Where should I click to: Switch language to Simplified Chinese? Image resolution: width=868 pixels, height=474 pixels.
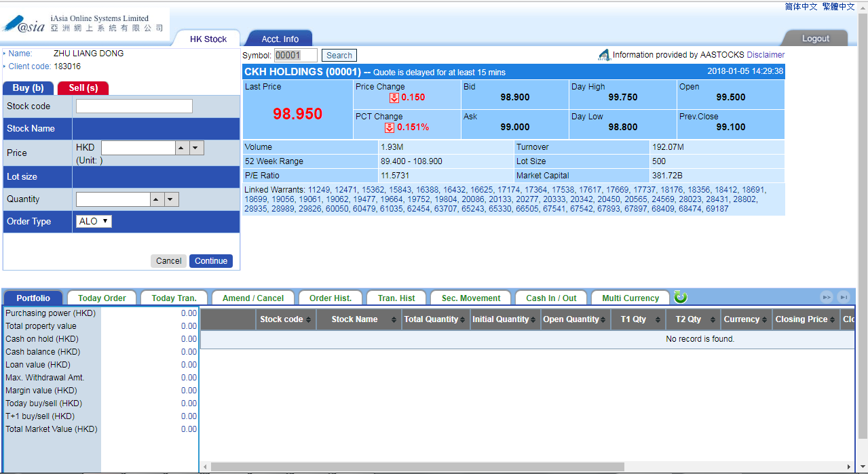click(801, 6)
